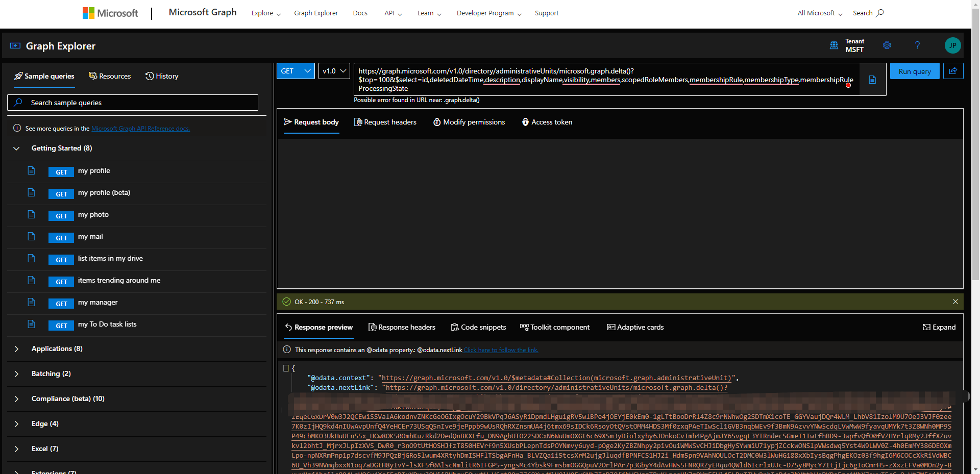Screen dimensions: 980x474
Task: Click the share query icon
Action: [x=953, y=71]
